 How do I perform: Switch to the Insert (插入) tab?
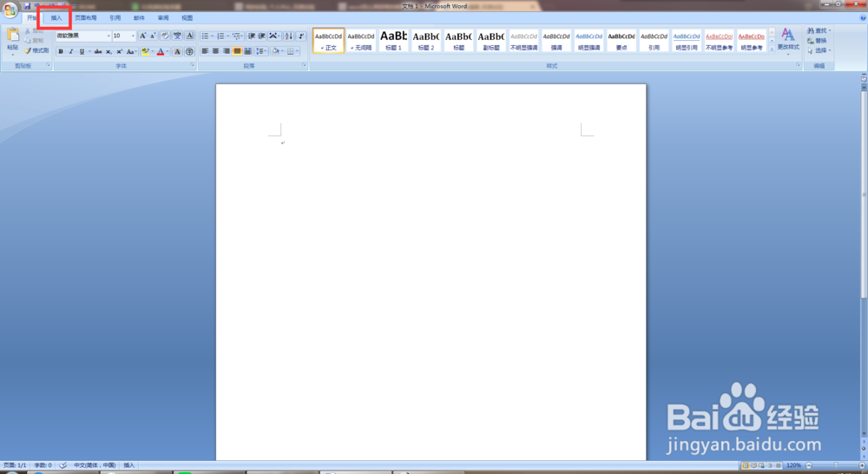pyautogui.click(x=56, y=18)
